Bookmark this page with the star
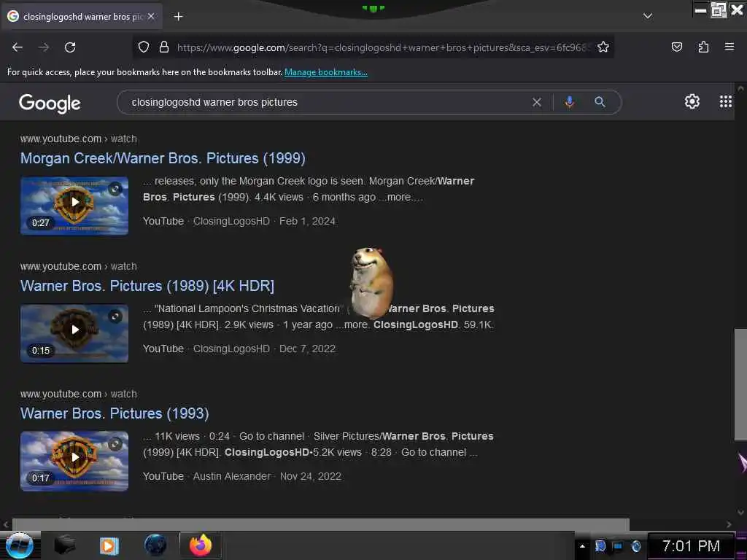The height and width of the screenshot is (560, 747). [603, 47]
